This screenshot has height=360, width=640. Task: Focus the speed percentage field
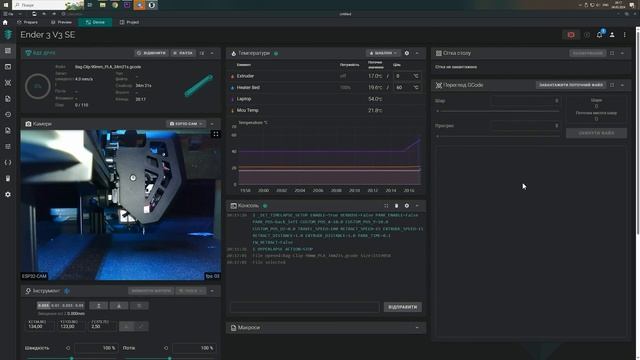96,348
